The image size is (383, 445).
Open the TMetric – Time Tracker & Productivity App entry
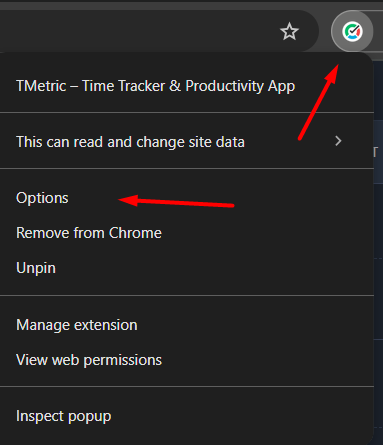pos(187,86)
